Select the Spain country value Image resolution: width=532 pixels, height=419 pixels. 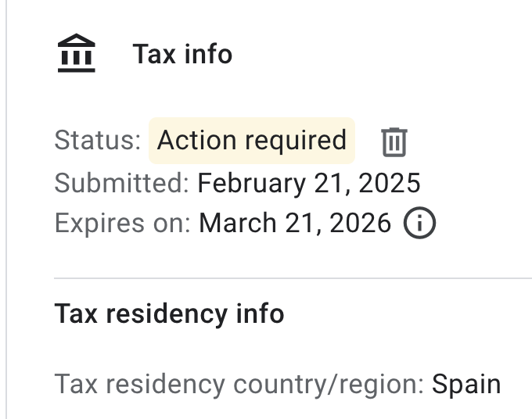(x=466, y=385)
